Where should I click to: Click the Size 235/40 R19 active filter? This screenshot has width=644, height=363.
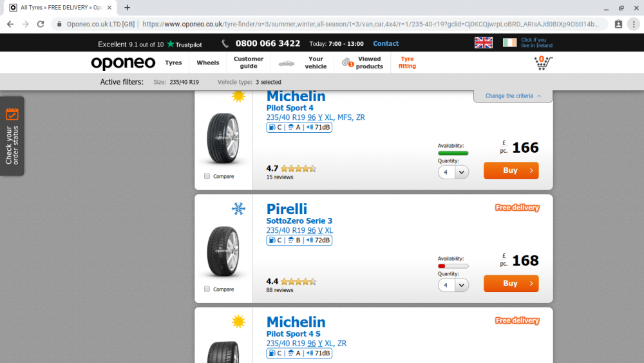pos(176,83)
